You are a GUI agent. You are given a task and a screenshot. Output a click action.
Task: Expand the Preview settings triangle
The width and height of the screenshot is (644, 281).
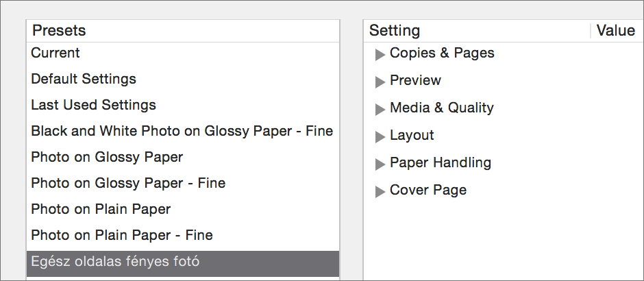coord(380,82)
